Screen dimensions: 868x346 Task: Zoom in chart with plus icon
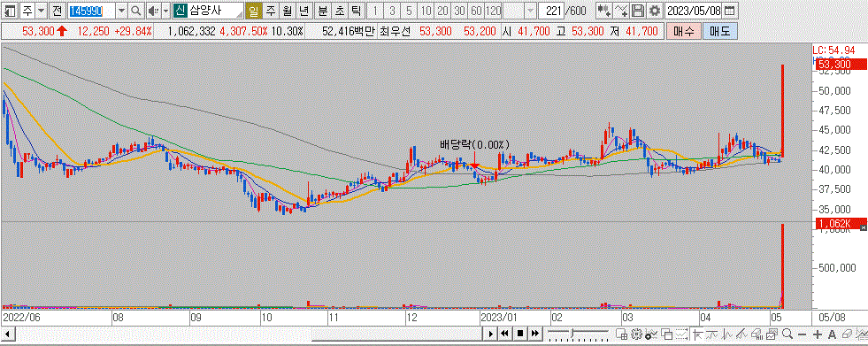point(817,334)
